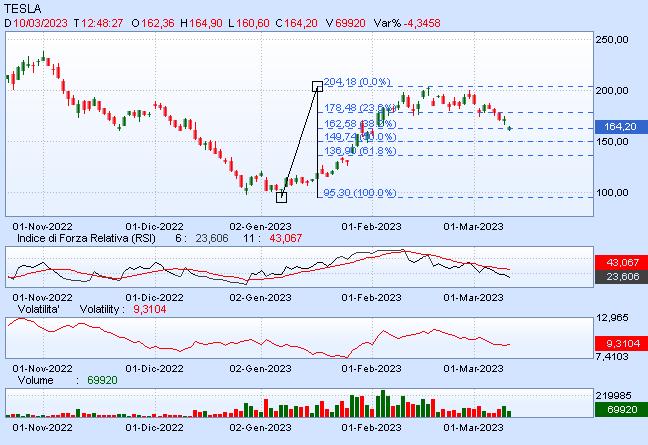Screen dimensions: 648x445
Task: Click the Volatility value 9,3104 in title row
Action: [150, 309]
